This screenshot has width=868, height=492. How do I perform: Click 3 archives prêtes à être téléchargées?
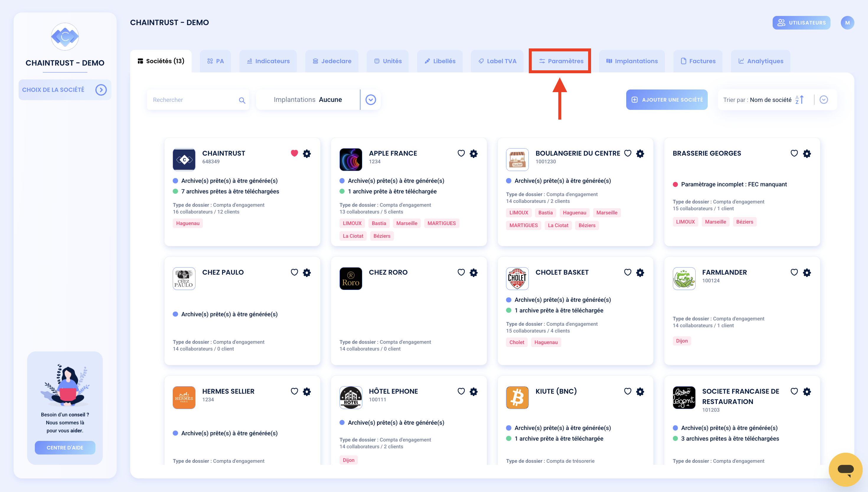pos(730,439)
